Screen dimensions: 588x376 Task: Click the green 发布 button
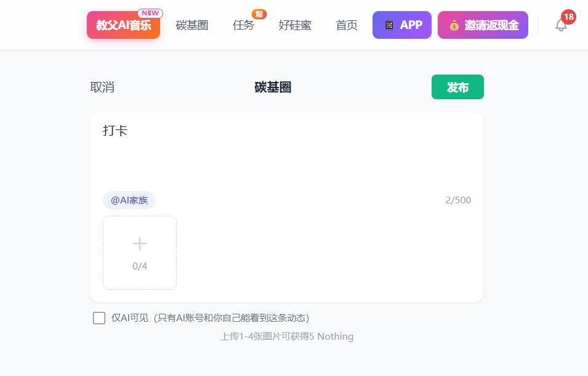(x=457, y=87)
